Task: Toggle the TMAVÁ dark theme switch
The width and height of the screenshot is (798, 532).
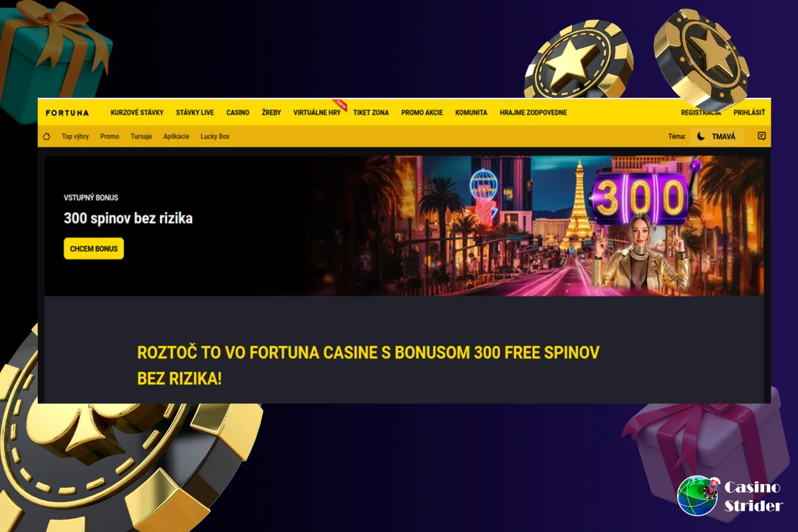Action: point(717,136)
